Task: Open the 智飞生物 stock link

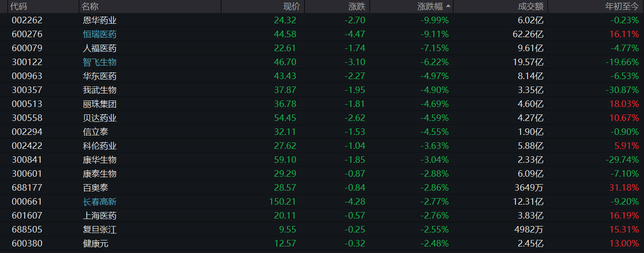Action: tap(100, 62)
